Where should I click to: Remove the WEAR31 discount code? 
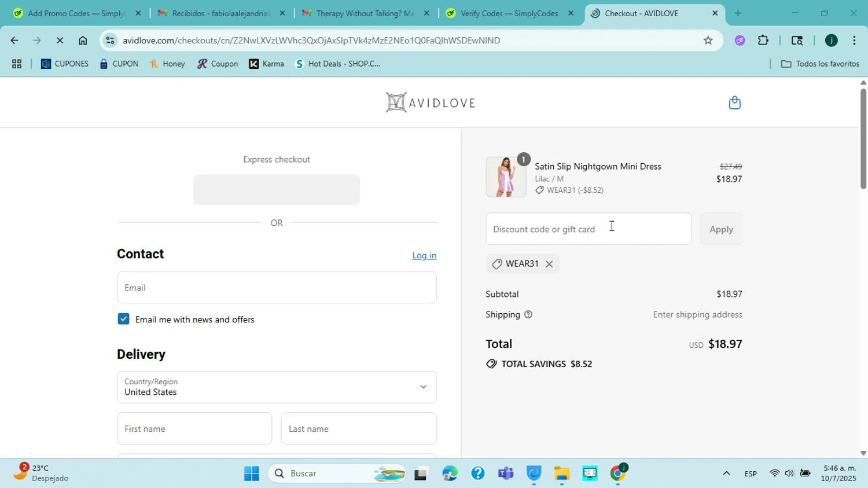tap(549, 264)
